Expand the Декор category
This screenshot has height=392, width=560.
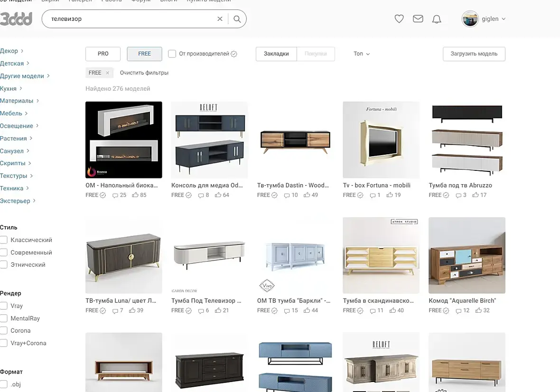[11, 51]
